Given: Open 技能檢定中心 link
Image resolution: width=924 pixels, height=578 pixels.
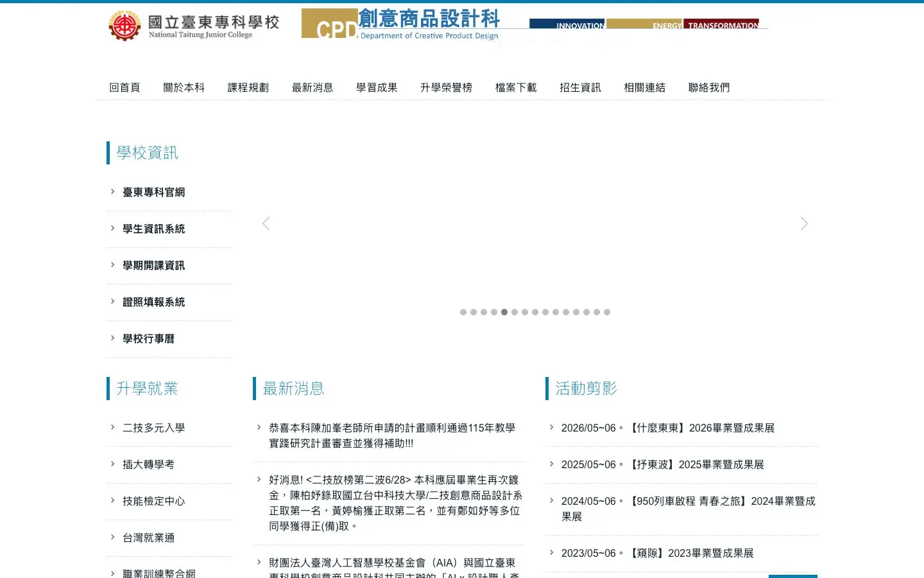Looking at the screenshot, I should click(154, 501).
